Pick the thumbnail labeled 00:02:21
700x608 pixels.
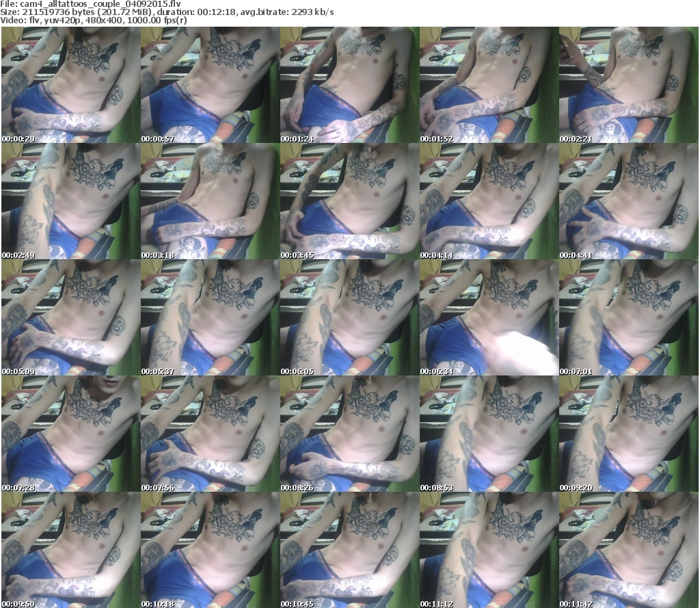pyautogui.click(x=629, y=85)
